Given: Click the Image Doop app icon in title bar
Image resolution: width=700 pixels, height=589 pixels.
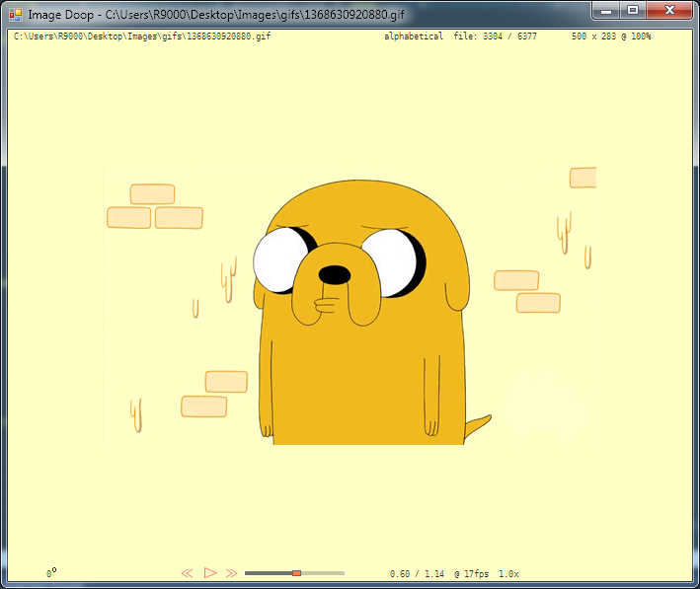Looking at the screenshot, I should pos(16,15).
